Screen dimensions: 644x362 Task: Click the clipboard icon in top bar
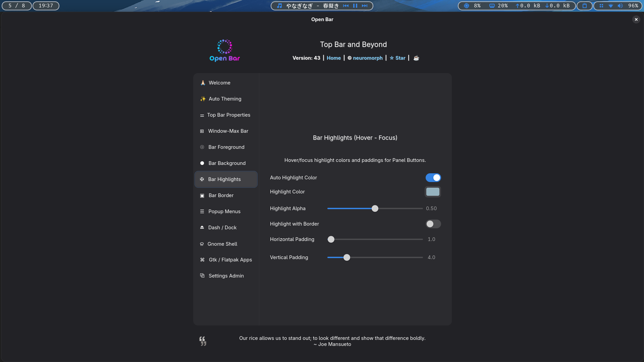tap(585, 6)
